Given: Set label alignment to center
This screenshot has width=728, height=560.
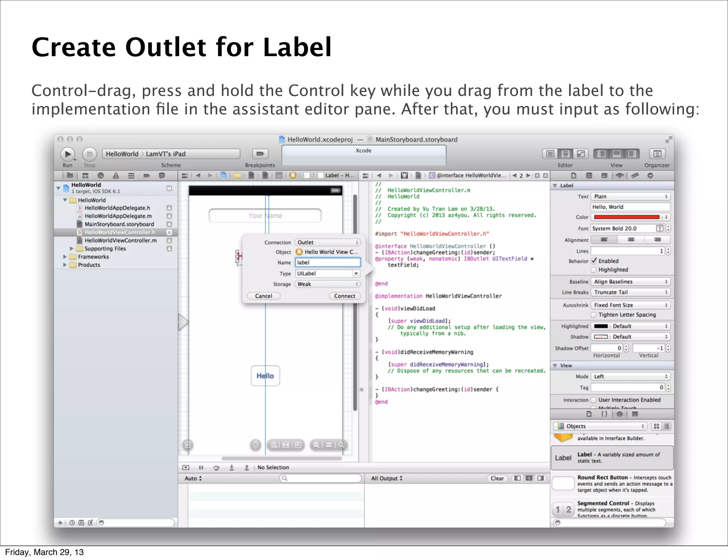Looking at the screenshot, I should (x=631, y=240).
